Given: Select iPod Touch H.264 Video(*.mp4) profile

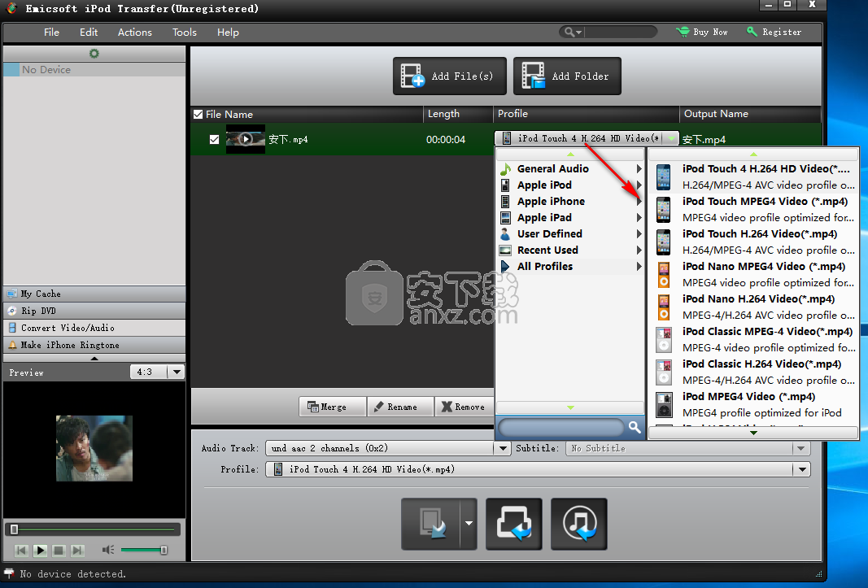Looking at the screenshot, I should pos(754,242).
